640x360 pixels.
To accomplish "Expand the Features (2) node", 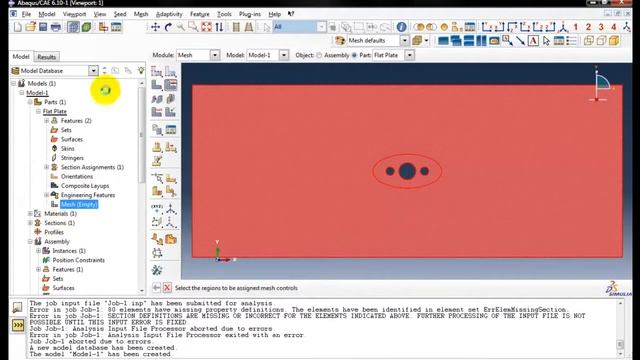I will 47,121.
